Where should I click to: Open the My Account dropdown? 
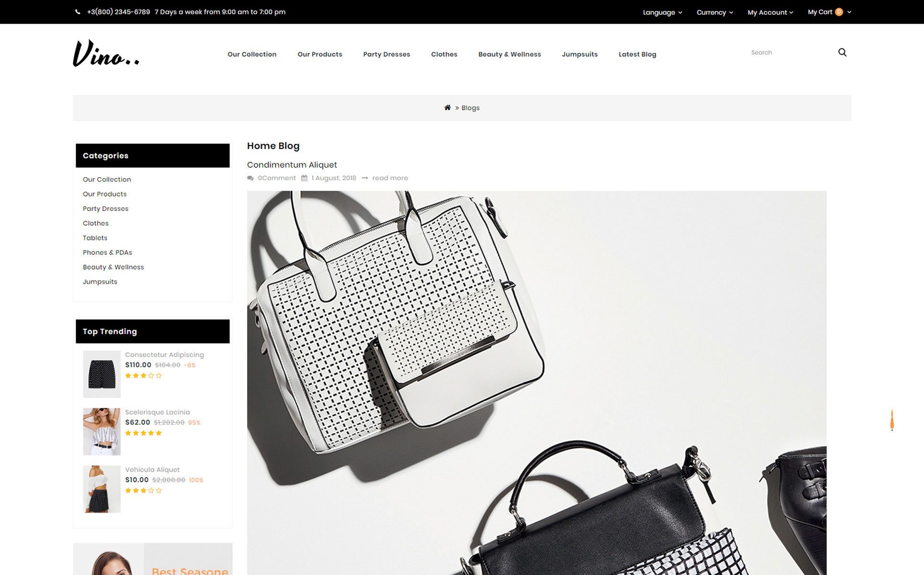pyautogui.click(x=770, y=12)
